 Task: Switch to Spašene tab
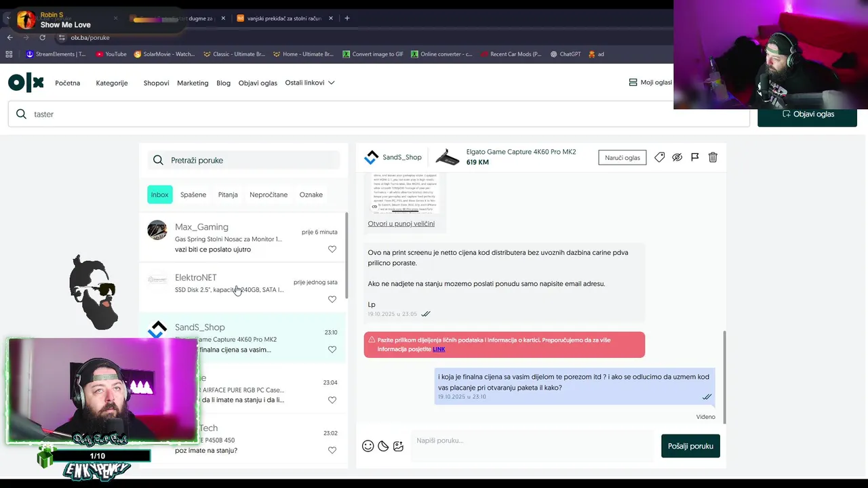click(x=193, y=195)
